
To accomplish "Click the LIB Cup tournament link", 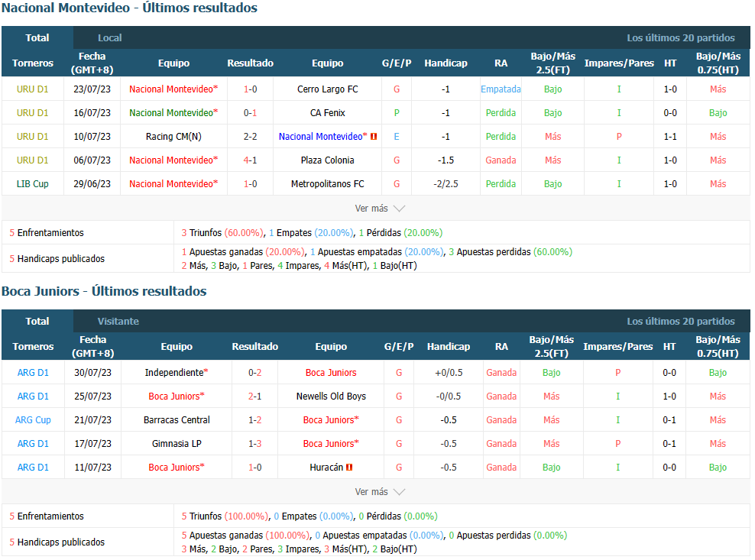I will [32, 184].
